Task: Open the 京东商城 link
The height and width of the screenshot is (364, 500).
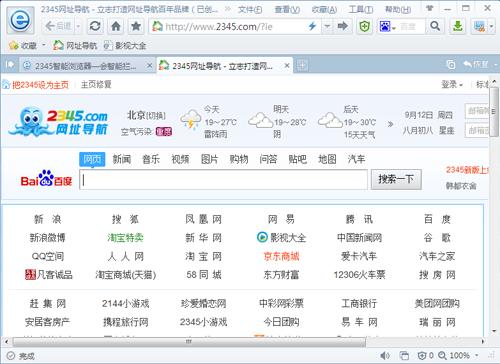Action: [281, 256]
